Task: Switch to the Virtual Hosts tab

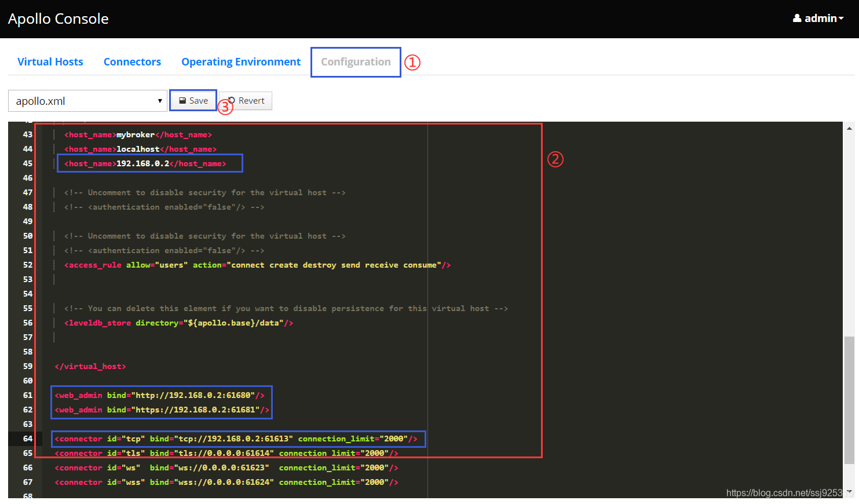Action: tap(50, 61)
